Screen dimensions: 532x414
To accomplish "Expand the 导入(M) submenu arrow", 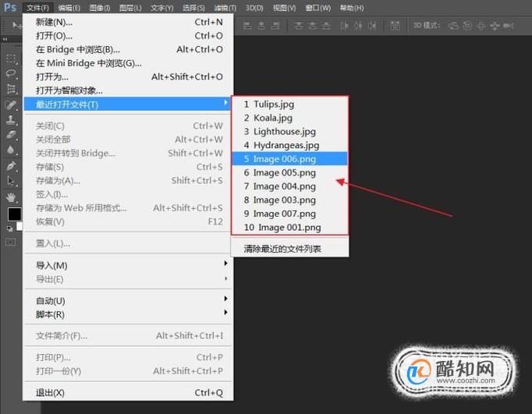I will [x=225, y=264].
